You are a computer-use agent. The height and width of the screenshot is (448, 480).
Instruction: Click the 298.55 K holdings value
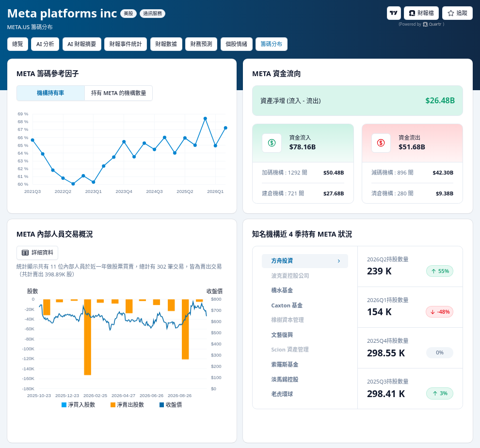[x=386, y=353]
